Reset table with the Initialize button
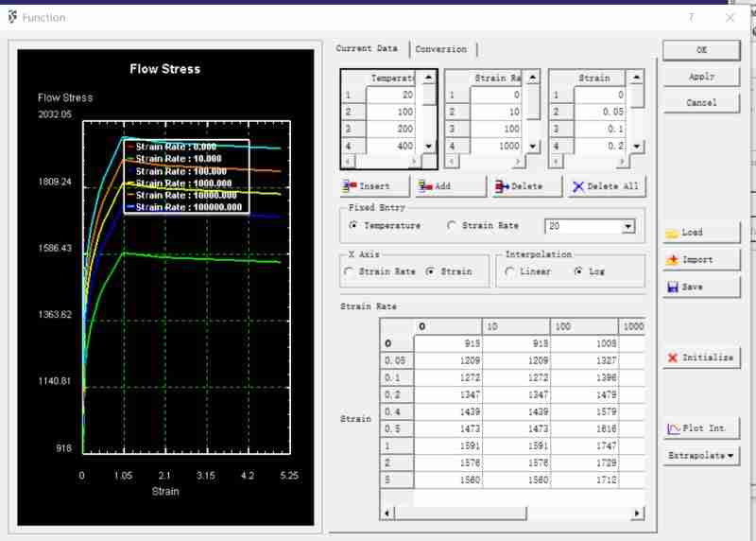This screenshot has height=541, width=756. tap(700, 358)
